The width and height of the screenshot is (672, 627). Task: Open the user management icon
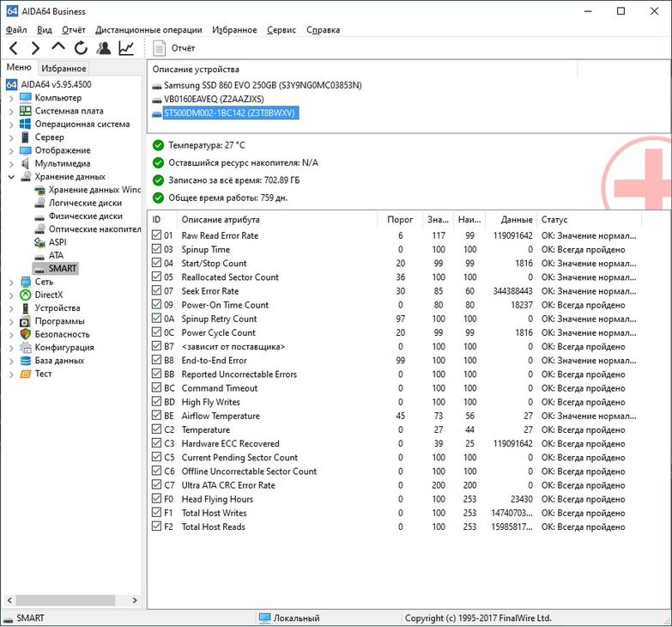pos(103,48)
